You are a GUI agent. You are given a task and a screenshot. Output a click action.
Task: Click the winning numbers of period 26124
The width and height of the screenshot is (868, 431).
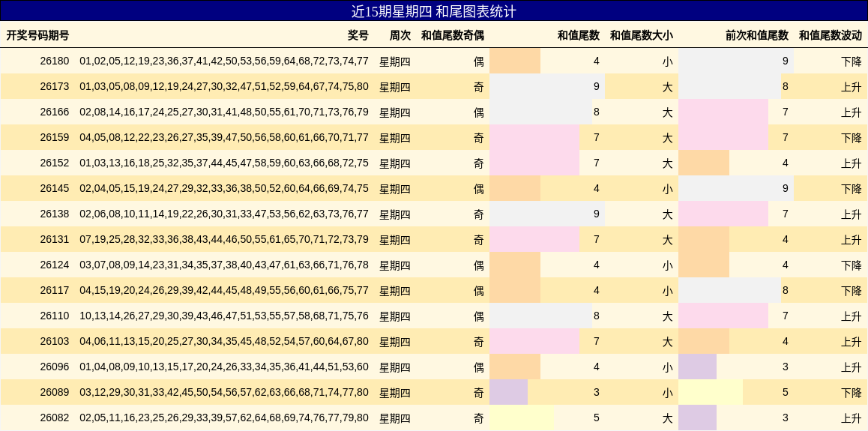click(x=224, y=265)
